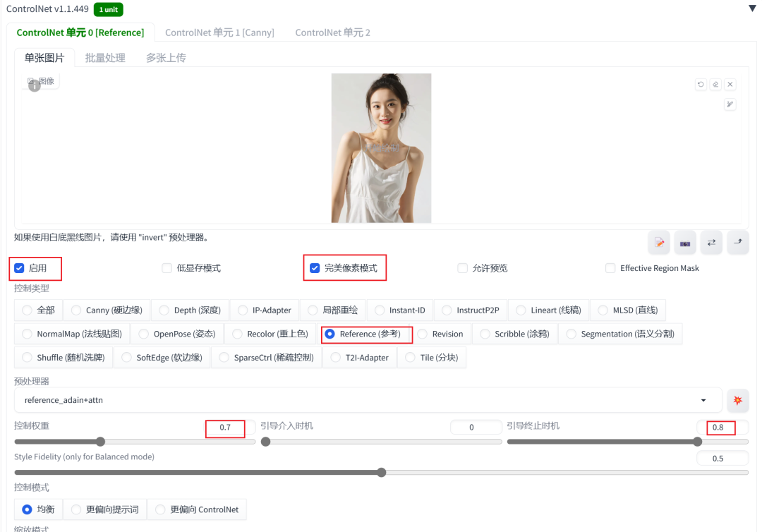Click the send dimensions arrow icon
The image size is (762, 532).
(738, 243)
